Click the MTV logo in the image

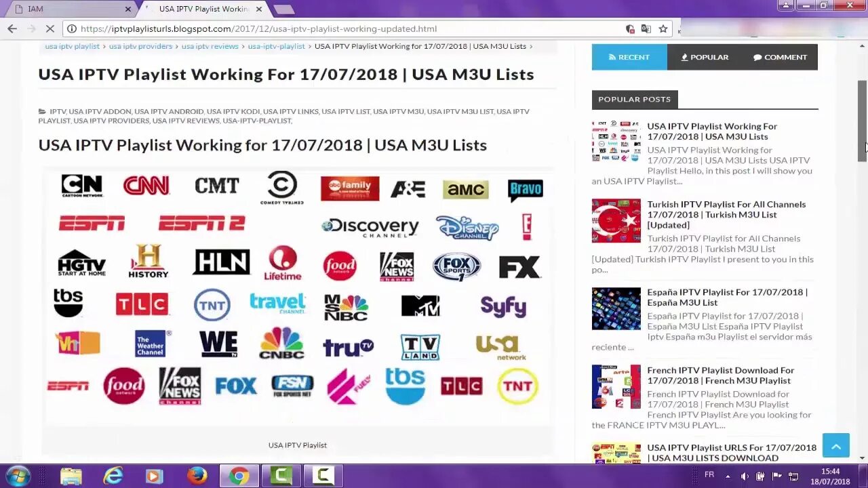click(420, 306)
